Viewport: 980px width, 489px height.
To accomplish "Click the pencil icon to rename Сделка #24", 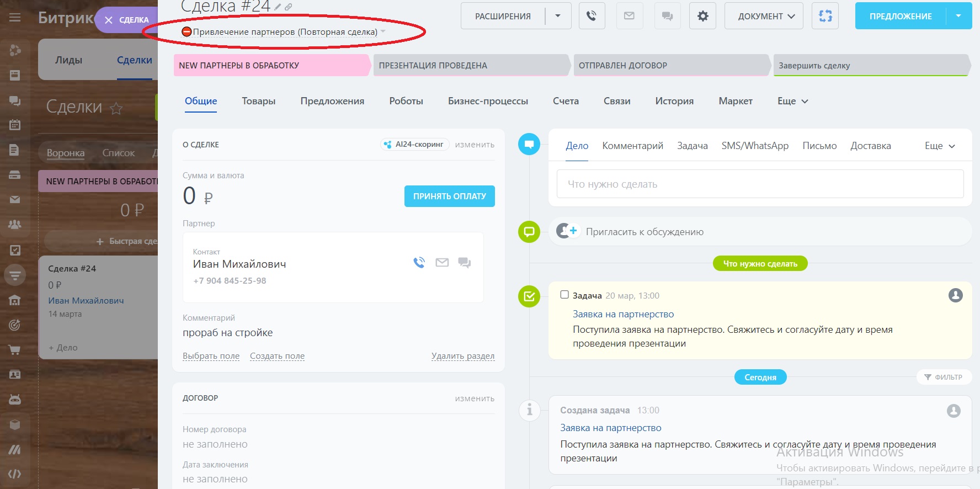I will point(278,7).
